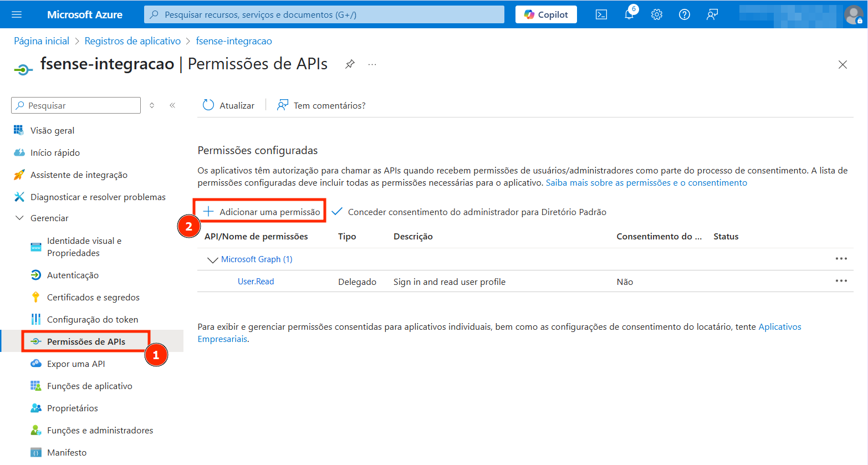Open Assistente de integração
868x465 pixels.
(79, 175)
